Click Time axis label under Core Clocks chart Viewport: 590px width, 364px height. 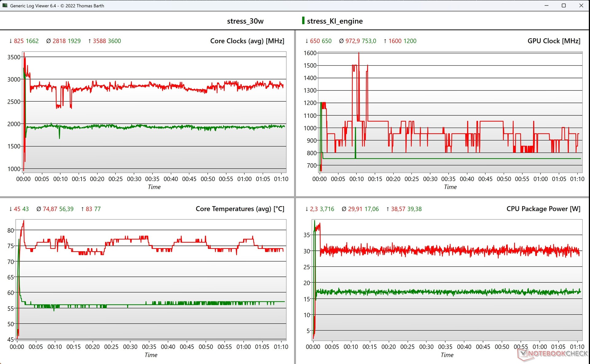pos(154,187)
